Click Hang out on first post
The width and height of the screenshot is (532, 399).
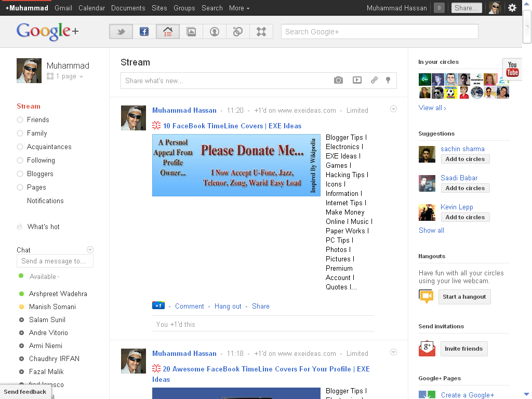[x=228, y=307]
